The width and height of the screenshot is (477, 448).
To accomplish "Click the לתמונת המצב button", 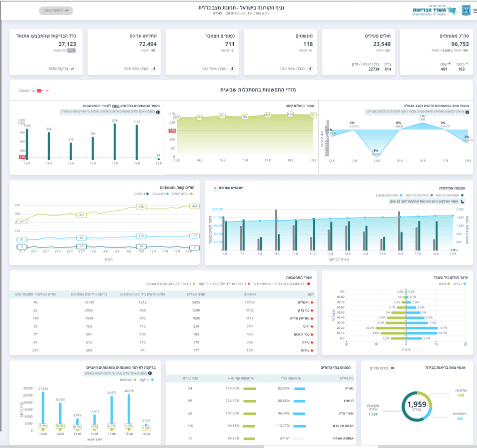I will [x=56, y=10].
